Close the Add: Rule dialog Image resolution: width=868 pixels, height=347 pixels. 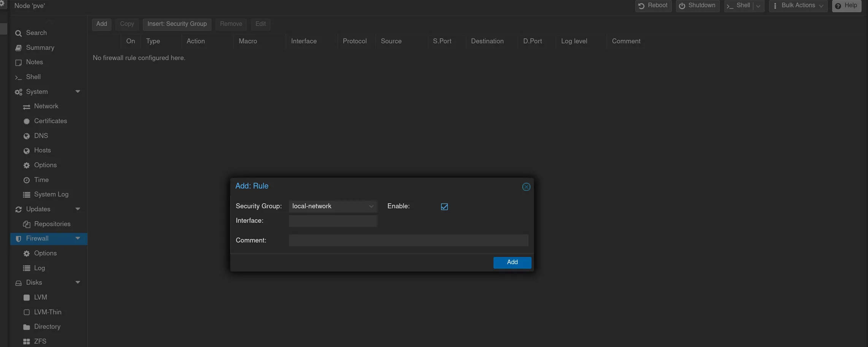526,187
